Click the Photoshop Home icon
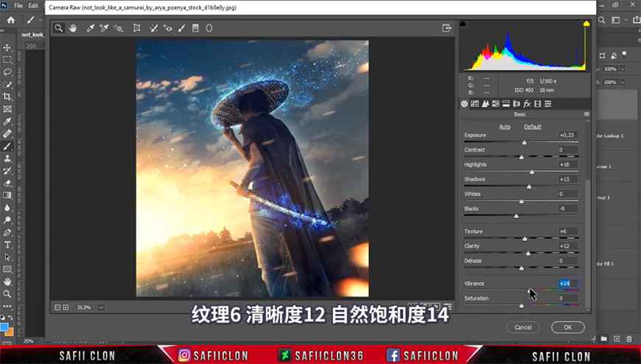This screenshot has width=641, height=364. (x=10, y=20)
